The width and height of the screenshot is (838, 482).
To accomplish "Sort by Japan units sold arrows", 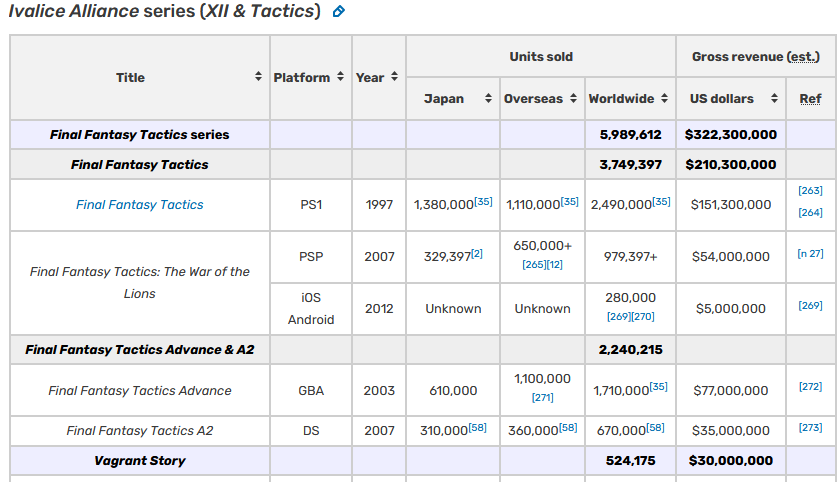I will point(488,98).
